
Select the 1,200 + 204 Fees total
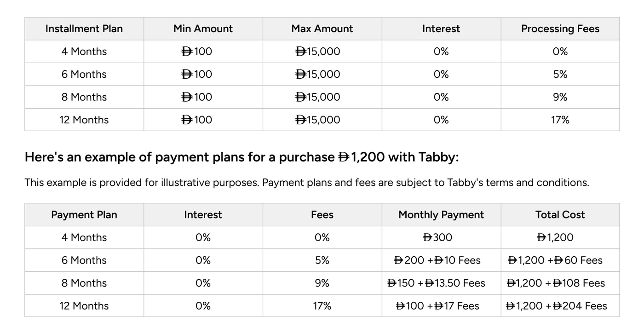pyautogui.click(x=556, y=306)
